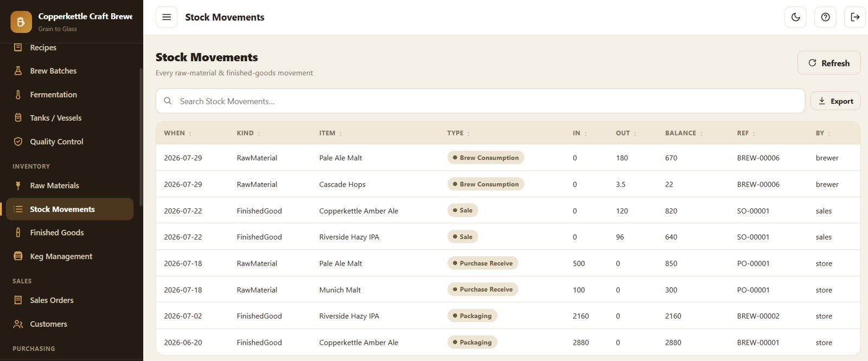Log out using the exit arrow icon

coord(855,17)
